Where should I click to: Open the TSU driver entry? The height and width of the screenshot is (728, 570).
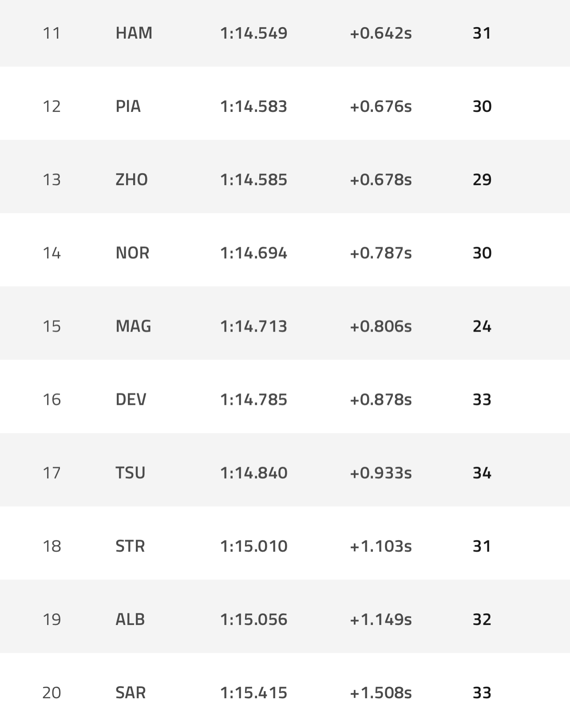point(130,473)
